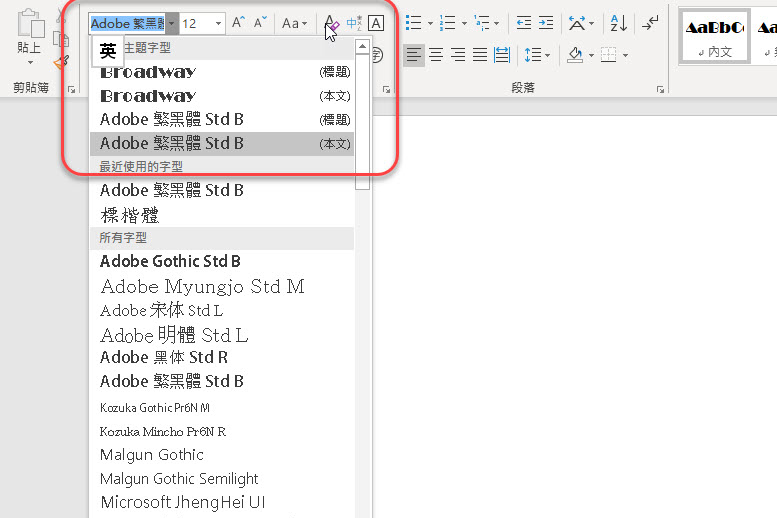Select Adobe 黑体 Std R font
The width and height of the screenshot is (777, 518).
tap(222, 357)
